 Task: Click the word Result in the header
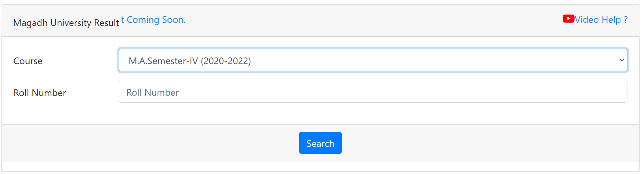[106, 23]
